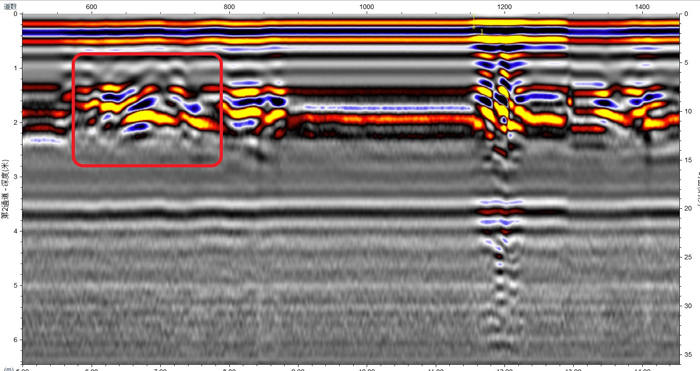
Task: Click the 1200 tick on top axis
Action: pyautogui.click(x=504, y=7)
